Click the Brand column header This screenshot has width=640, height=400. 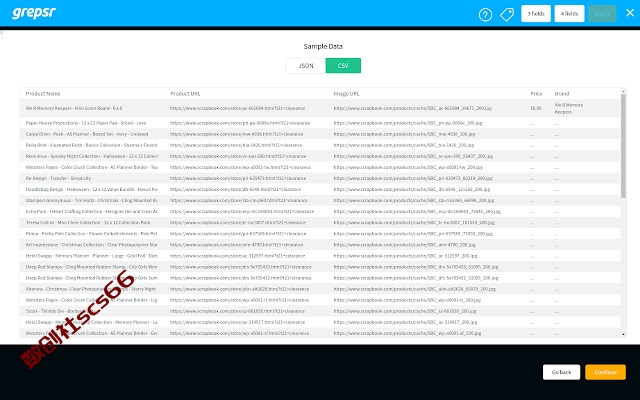point(562,93)
